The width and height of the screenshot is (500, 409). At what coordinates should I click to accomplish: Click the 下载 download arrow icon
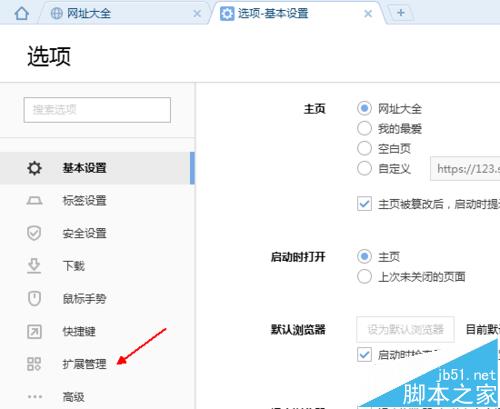tap(34, 266)
